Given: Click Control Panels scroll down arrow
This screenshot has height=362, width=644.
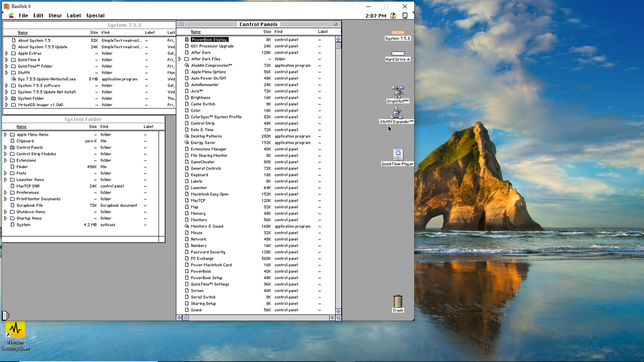Looking at the screenshot, I should tap(338, 311).
